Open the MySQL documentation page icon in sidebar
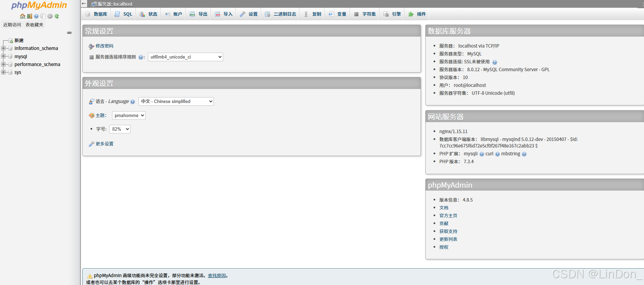Viewport: 644px width, 285px height. pos(43,16)
